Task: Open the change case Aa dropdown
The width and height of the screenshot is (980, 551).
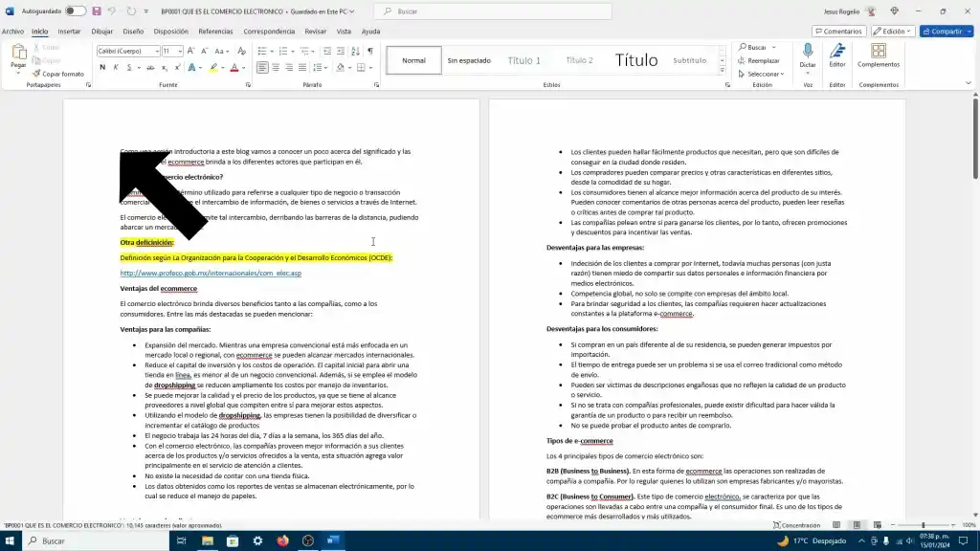Action: click(x=221, y=52)
